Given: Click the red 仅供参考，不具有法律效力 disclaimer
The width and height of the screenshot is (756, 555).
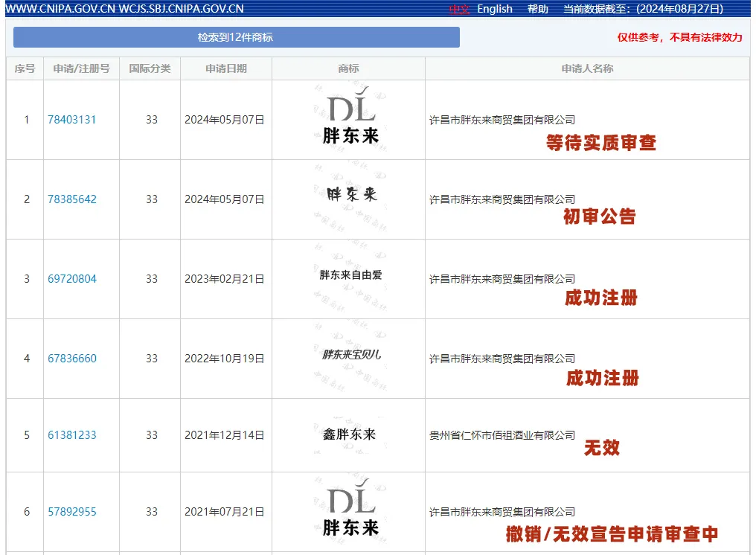Looking at the screenshot, I should [680, 37].
